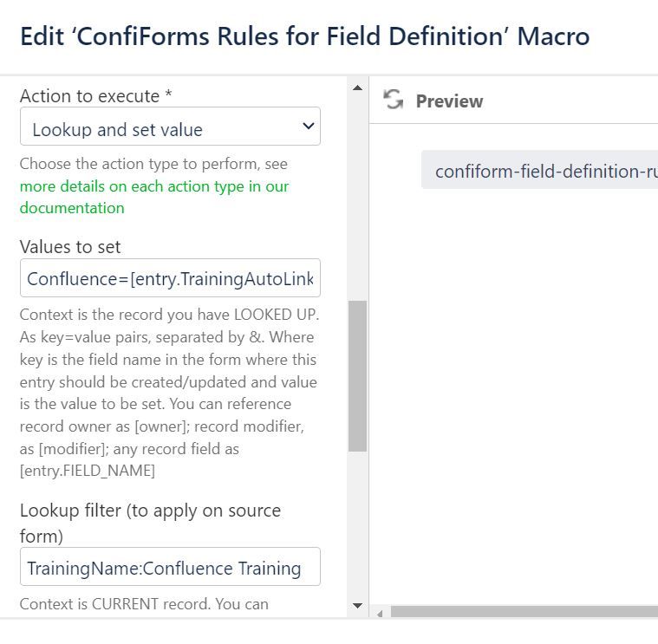Click the chevron on 'Lookup and set value'

(307, 127)
